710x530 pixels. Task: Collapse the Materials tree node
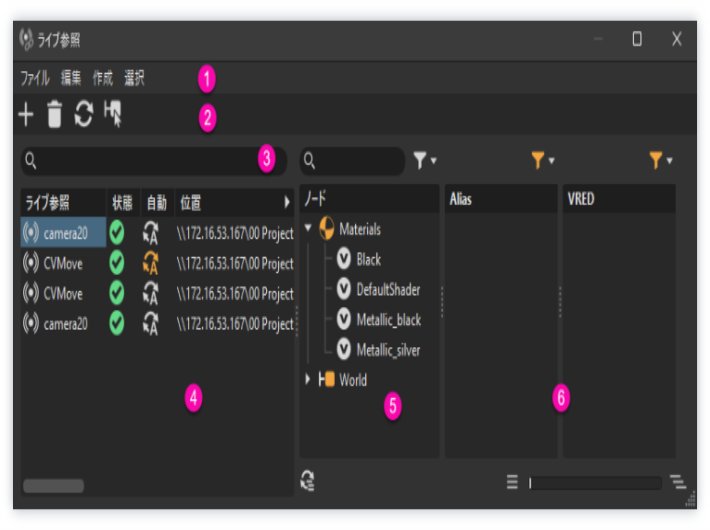[308, 227]
